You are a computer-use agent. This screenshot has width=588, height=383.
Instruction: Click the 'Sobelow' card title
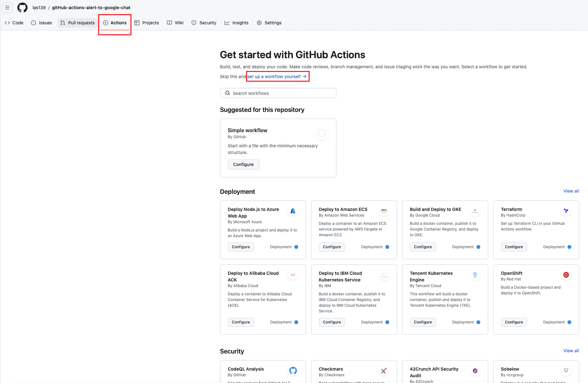(x=510, y=369)
